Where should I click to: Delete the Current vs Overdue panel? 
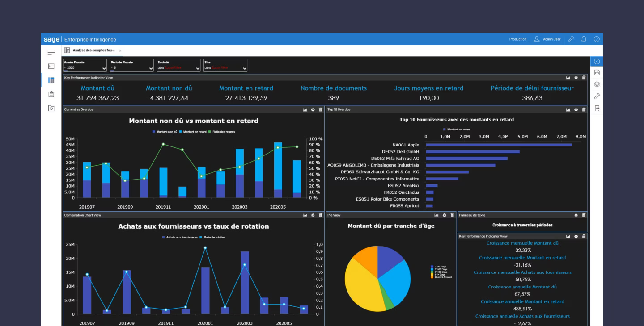point(321,109)
